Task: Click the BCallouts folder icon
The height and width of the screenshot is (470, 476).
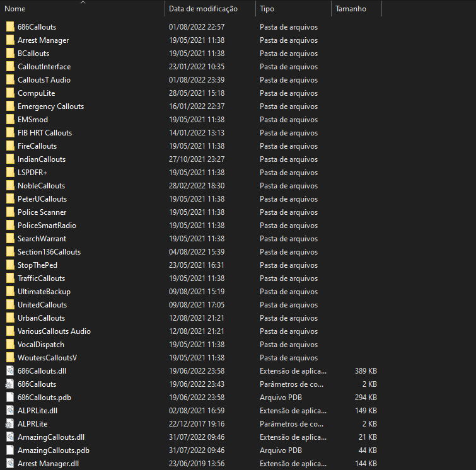Action: click(x=10, y=54)
